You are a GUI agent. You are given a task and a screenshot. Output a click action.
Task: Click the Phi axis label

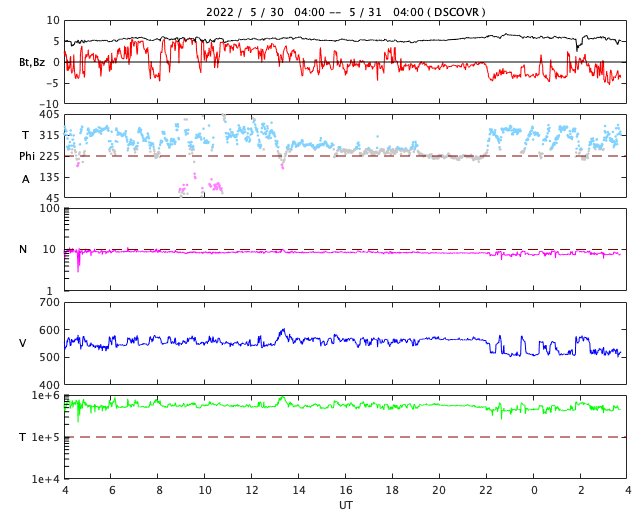[x=27, y=156]
